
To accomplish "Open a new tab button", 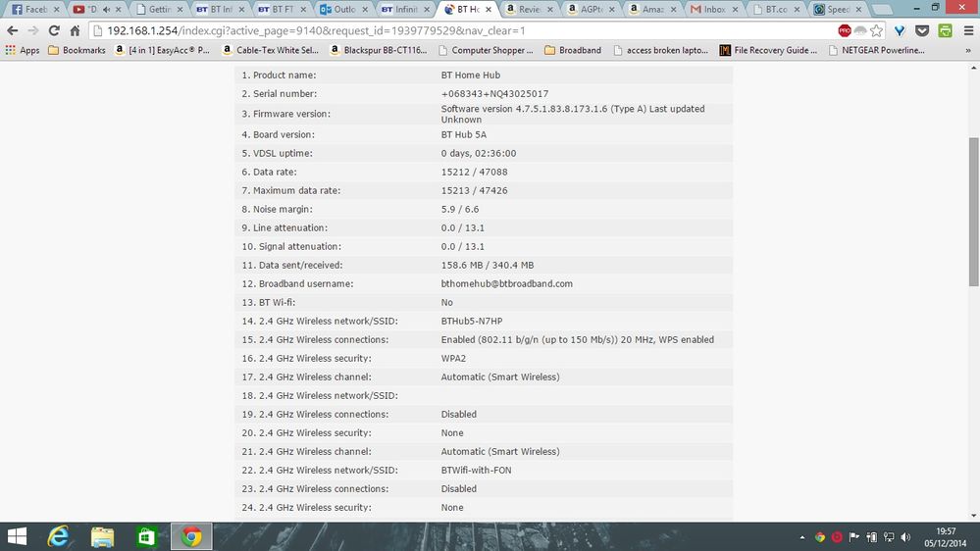I will pos(882,10).
